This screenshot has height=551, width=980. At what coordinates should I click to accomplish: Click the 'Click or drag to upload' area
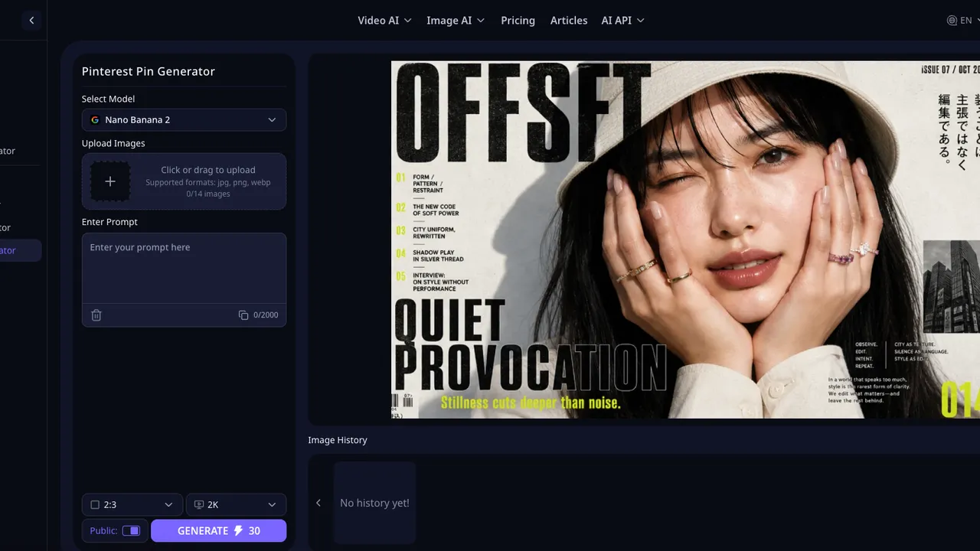(184, 181)
